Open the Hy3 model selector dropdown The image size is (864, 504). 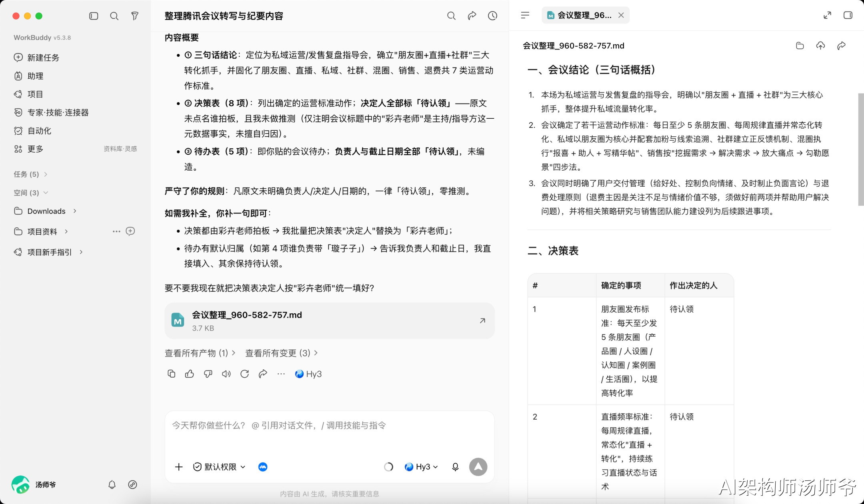[421, 467]
